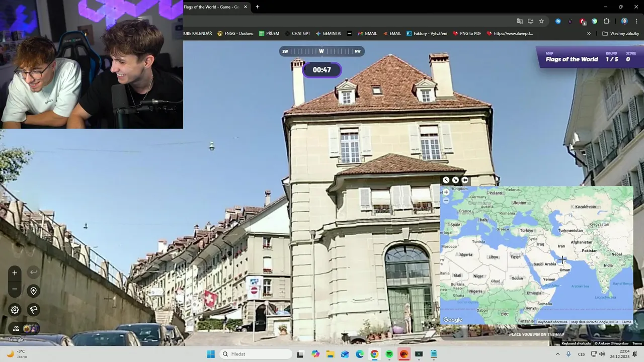Open a new browser tab
644x362 pixels.
coord(258,7)
